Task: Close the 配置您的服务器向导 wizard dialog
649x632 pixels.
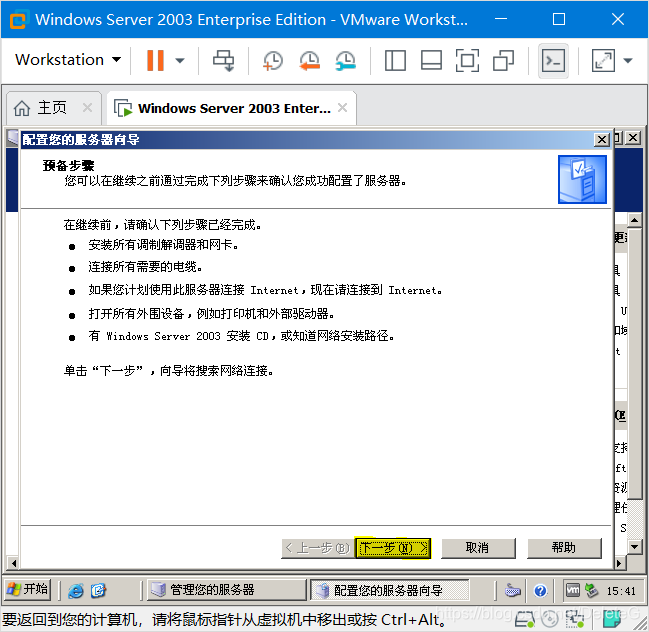Action: click(x=602, y=140)
